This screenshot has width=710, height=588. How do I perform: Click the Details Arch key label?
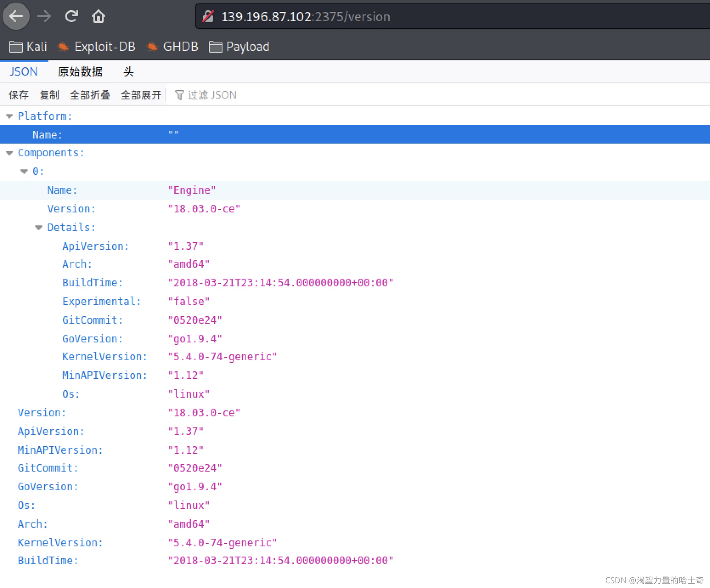pos(77,264)
